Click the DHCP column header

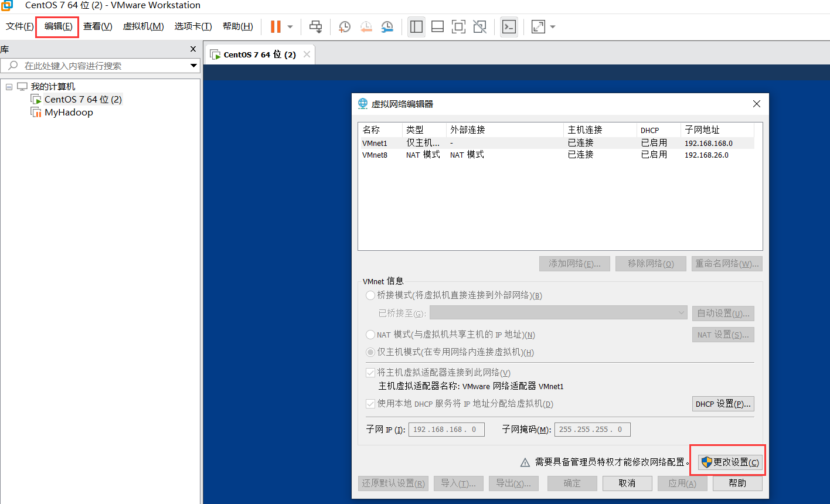point(658,130)
